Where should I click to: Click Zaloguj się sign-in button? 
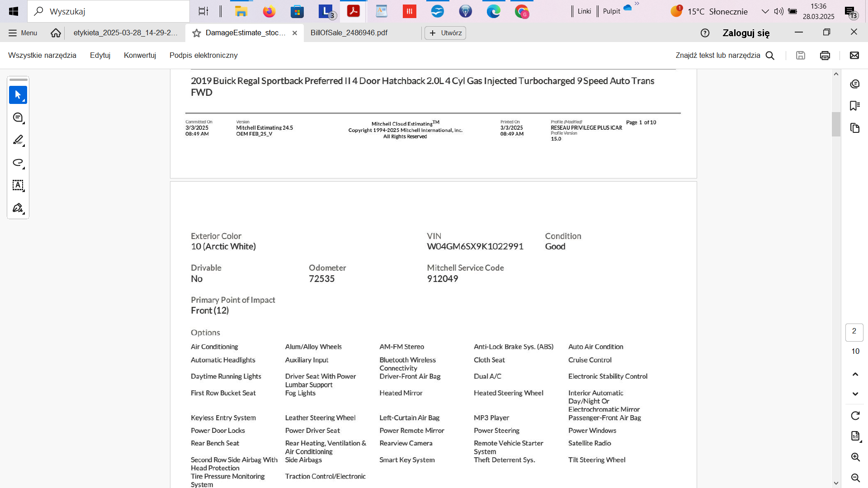(x=746, y=33)
